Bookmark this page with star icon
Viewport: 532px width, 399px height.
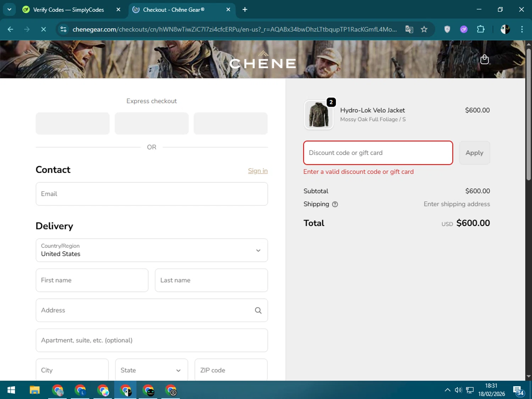(424, 29)
